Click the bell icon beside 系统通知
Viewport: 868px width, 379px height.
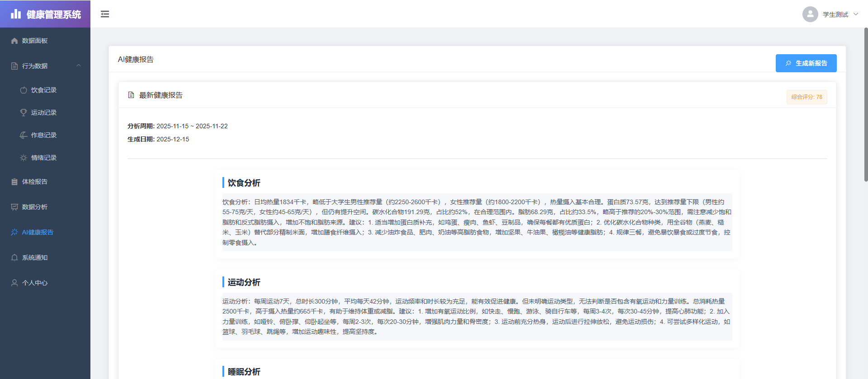tap(14, 257)
